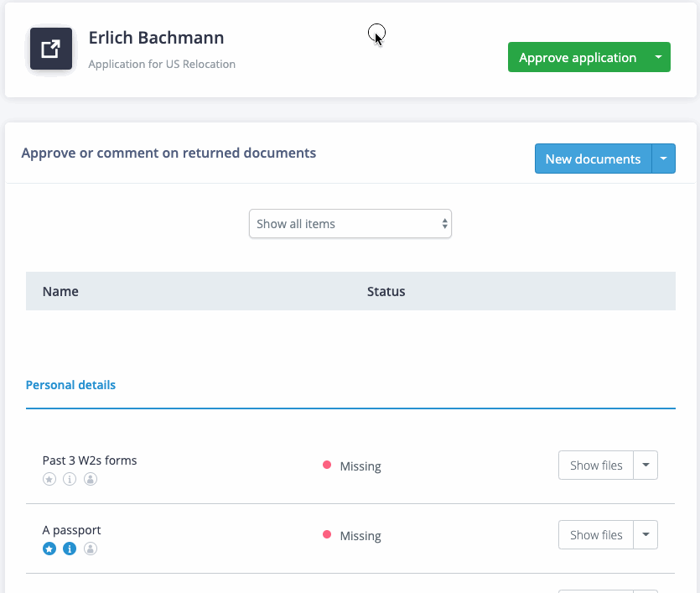Image resolution: width=700 pixels, height=593 pixels.
Task: Click the Approve application button
Action: (x=578, y=57)
